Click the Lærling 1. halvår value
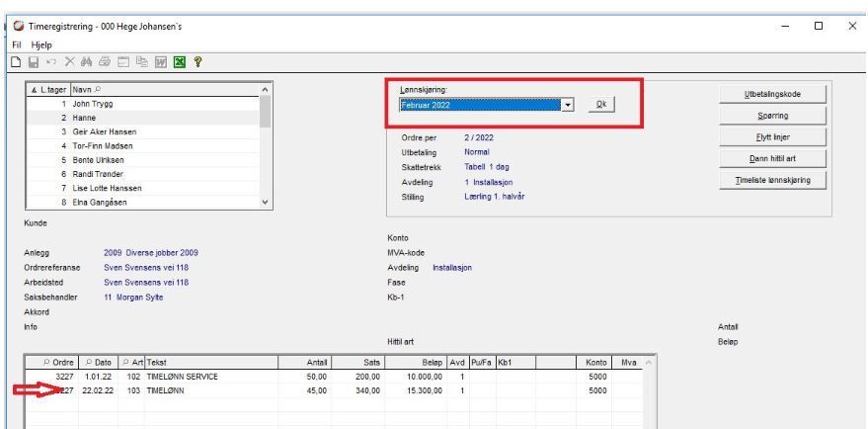The image size is (868, 429). coord(494,197)
